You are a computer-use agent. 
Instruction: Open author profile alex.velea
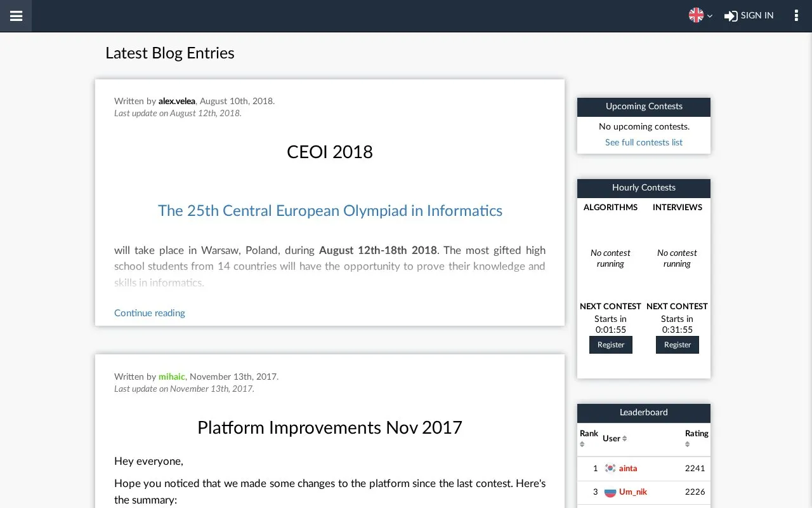[x=177, y=101]
